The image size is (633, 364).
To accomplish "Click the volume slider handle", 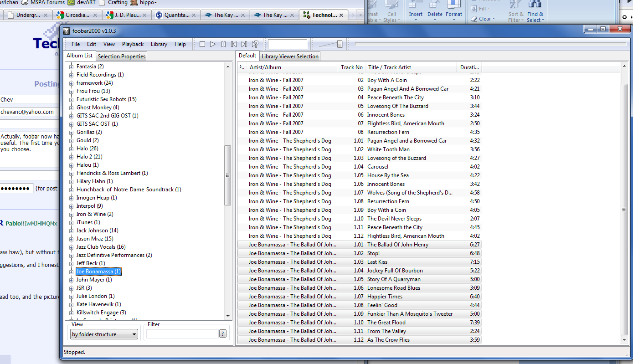I will tap(340, 44).
